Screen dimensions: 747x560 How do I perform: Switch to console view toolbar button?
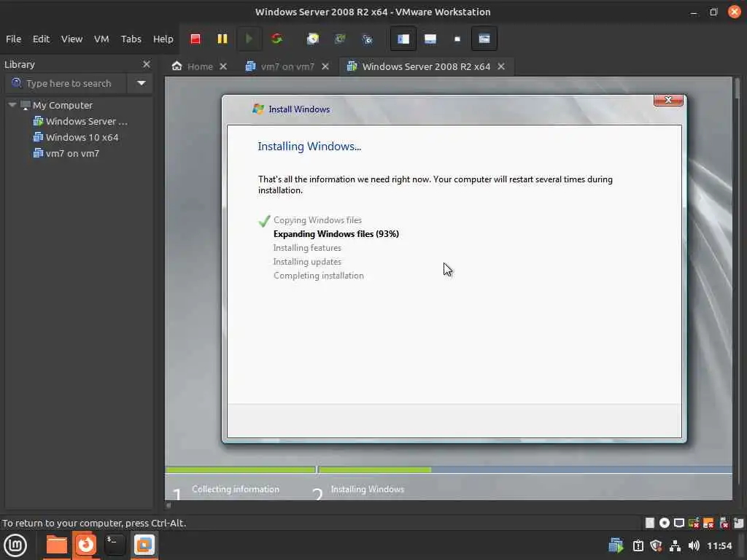coord(484,39)
